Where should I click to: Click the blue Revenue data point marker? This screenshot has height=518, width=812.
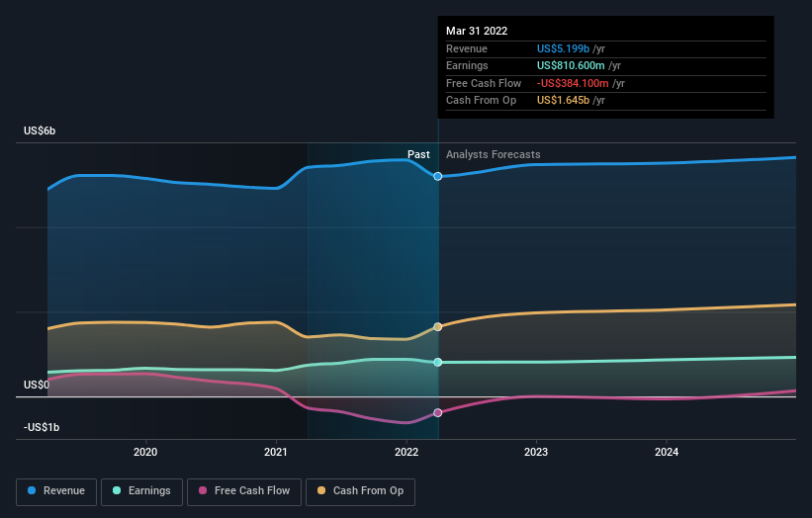click(437, 177)
